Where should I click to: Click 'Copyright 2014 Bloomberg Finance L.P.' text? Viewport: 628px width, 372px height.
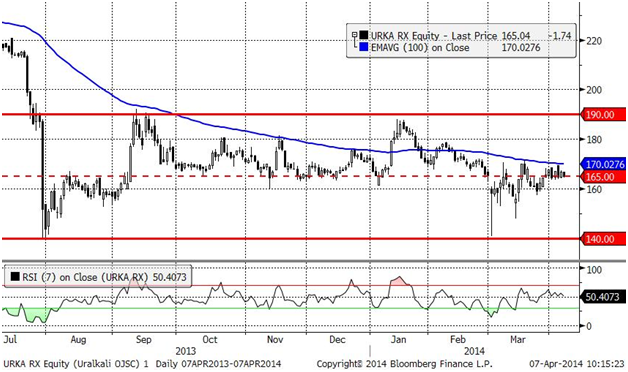click(405, 364)
